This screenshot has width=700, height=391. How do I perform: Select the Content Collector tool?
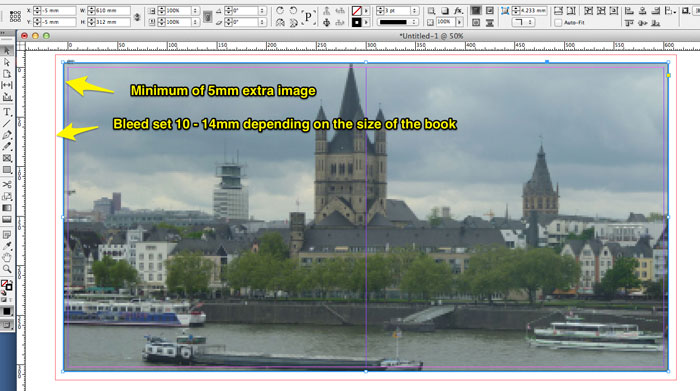(7, 96)
